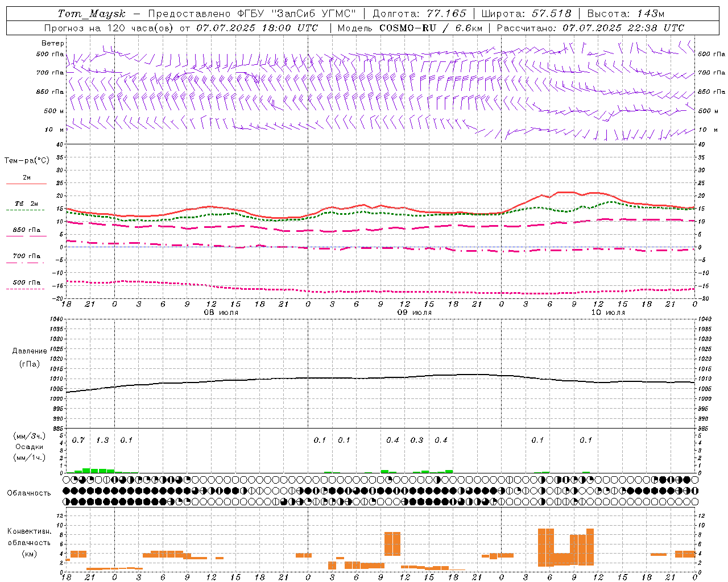
Task: Click the green dashed Td 2м legend line
Action: (x=25, y=210)
